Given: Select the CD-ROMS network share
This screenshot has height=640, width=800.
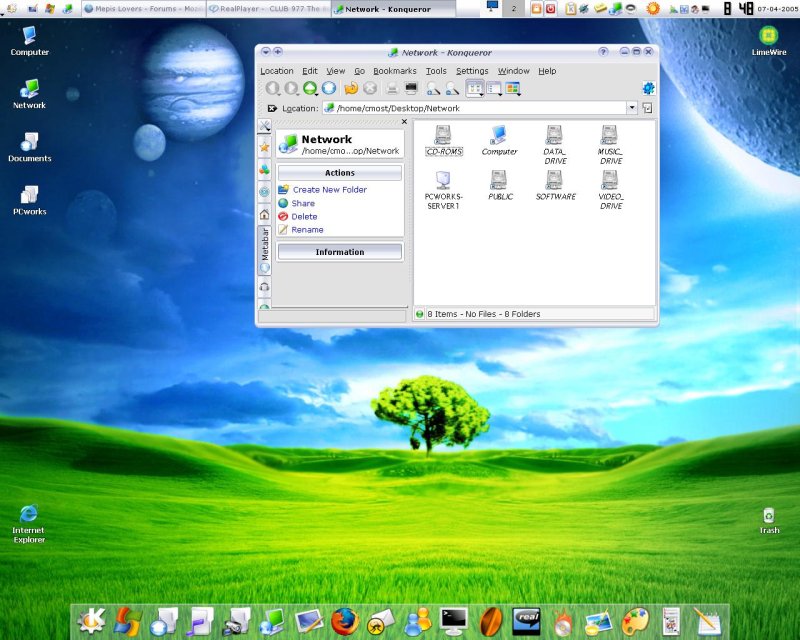Looking at the screenshot, I should click(444, 140).
